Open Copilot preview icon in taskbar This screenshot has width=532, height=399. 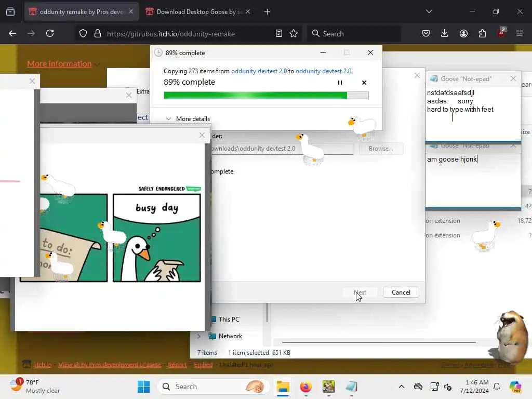(x=515, y=387)
